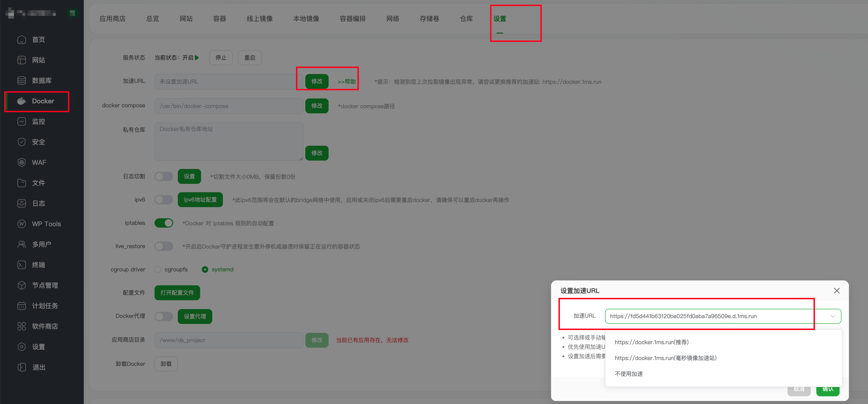The image size is (868, 404).
Task: Open the software store (软件商店) grid icon
Action: [x=22, y=326]
